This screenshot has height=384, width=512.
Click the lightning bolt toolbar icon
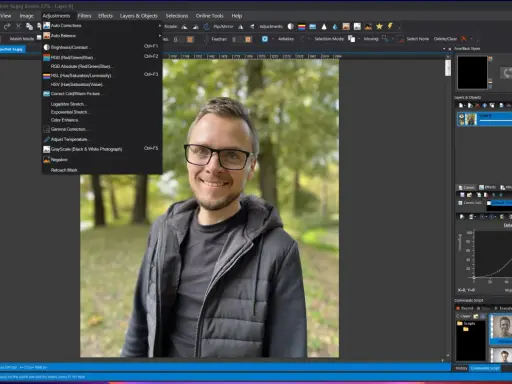(390, 26)
